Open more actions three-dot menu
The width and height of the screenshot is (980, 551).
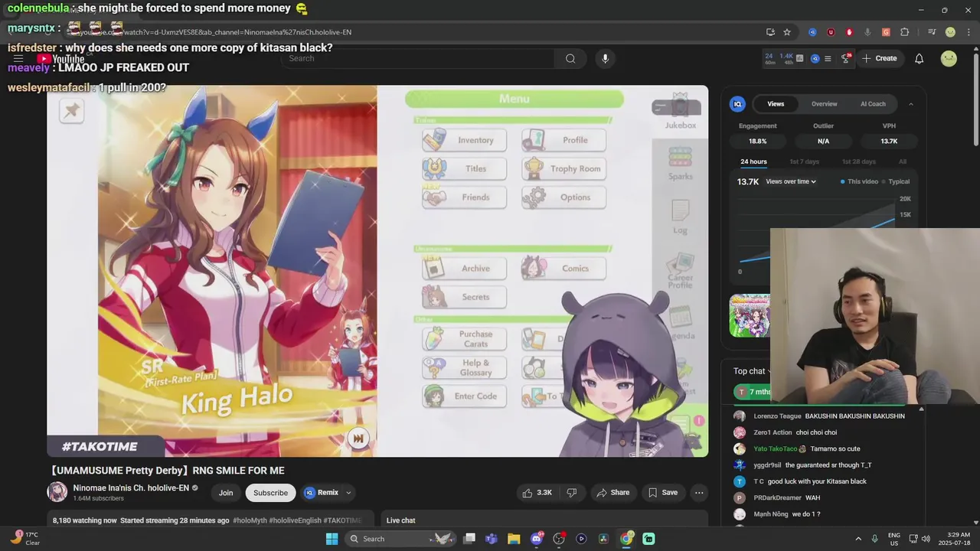point(699,493)
